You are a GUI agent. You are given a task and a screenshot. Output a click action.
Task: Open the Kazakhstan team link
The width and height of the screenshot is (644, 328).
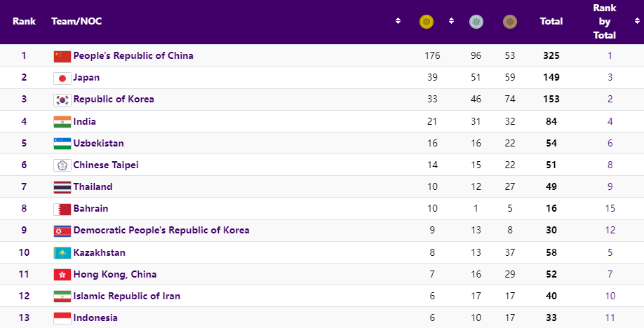[100, 252]
